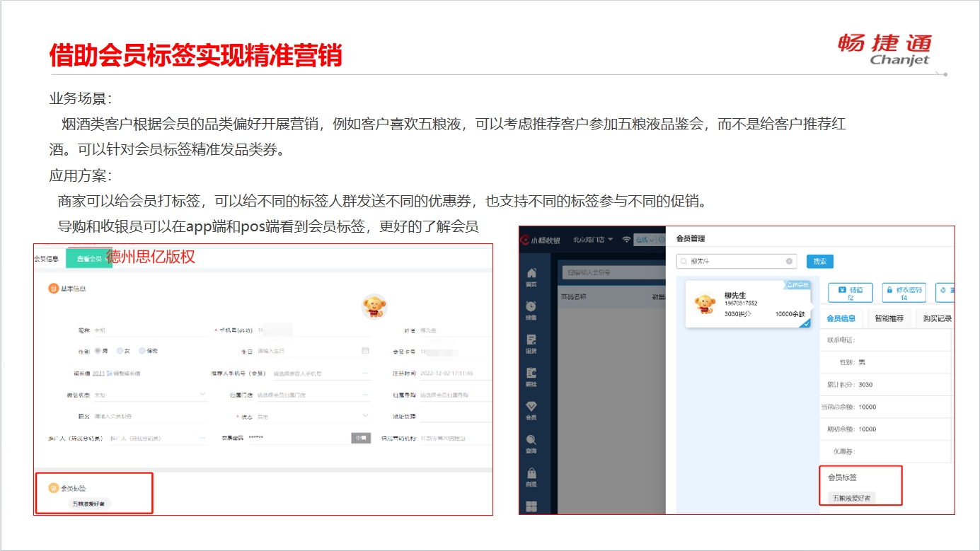Select the 柳先生 member card
The width and height of the screenshot is (980, 551).
click(x=748, y=303)
